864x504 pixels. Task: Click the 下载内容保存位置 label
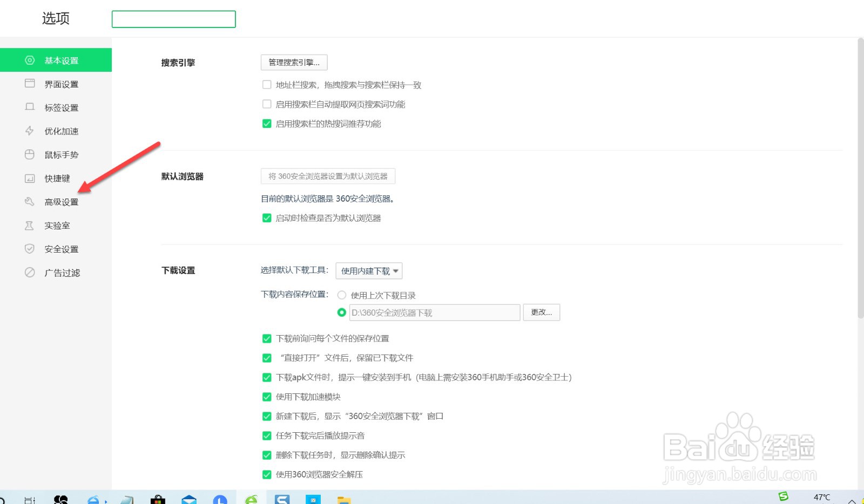pos(294,295)
